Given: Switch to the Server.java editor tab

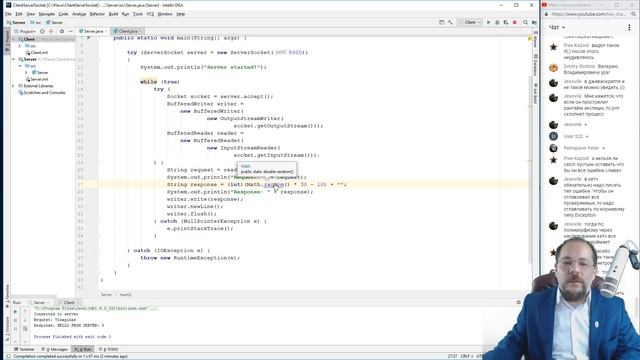Looking at the screenshot, I should click(93, 31).
